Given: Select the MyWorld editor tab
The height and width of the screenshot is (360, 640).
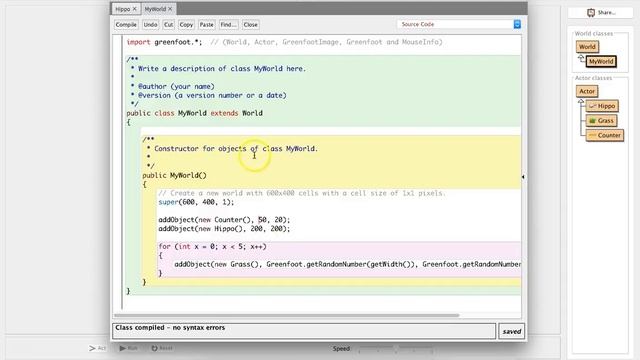Looking at the screenshot, I should [155, 9].
